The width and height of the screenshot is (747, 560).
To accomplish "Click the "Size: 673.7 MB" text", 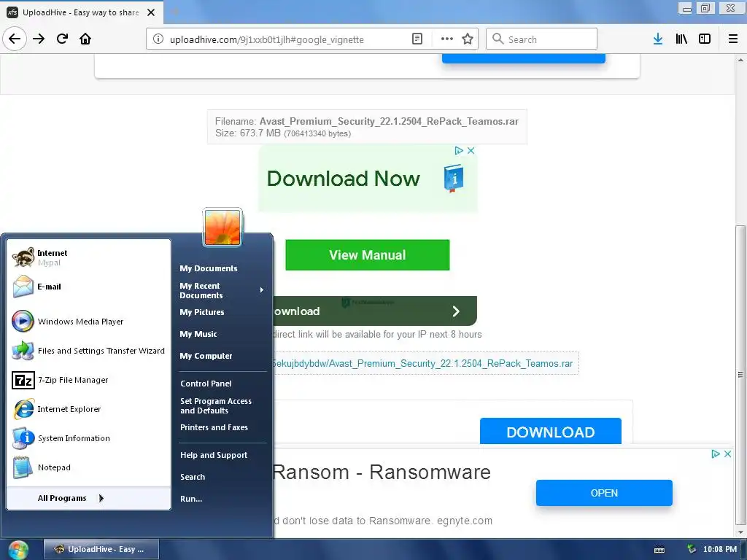I will point(248,133).
